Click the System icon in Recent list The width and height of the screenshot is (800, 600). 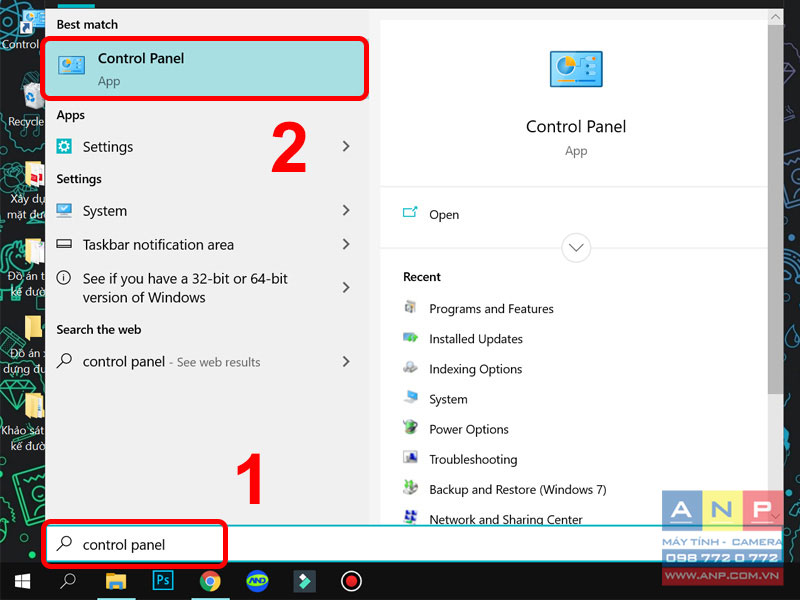point(410,397)
